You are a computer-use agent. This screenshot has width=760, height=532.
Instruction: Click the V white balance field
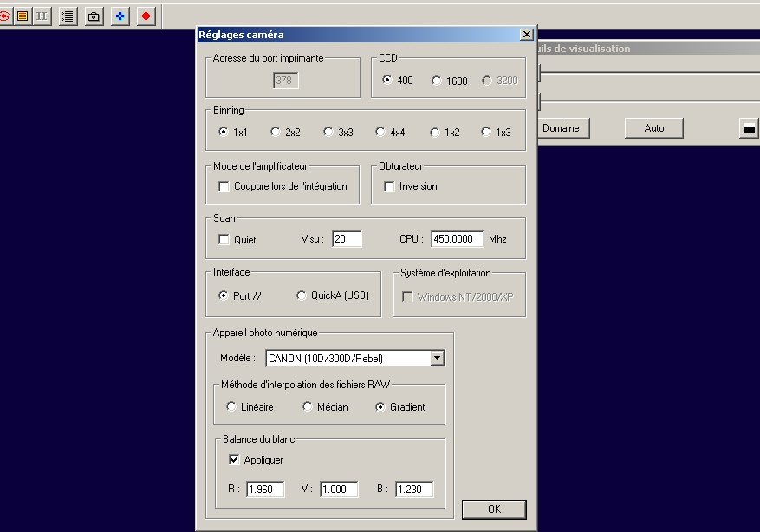(x=339, y=490)
